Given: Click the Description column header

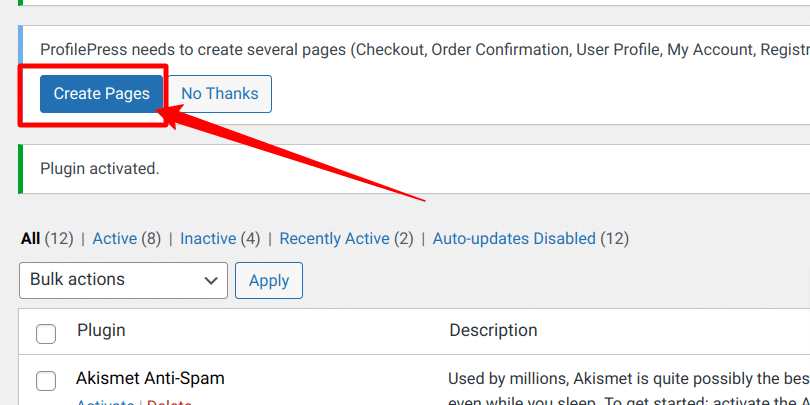Looking at the screenshot, I should [493, 330].
